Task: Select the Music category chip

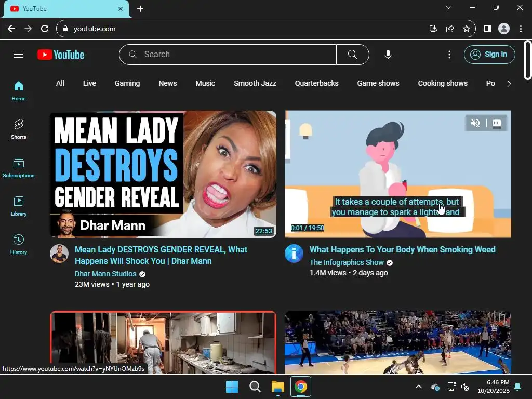Action: coord(205,83)
